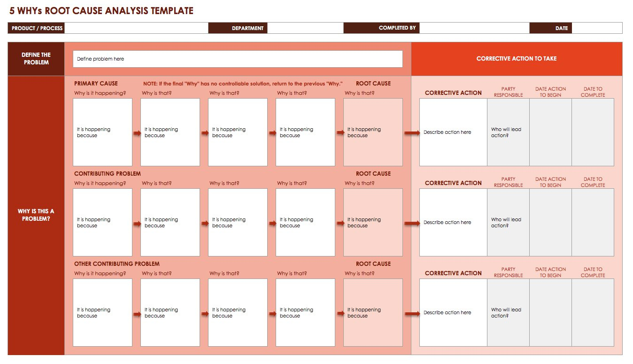Click the Product / Process input field
This screenshot has height=364, width=633.
(136, 28)
